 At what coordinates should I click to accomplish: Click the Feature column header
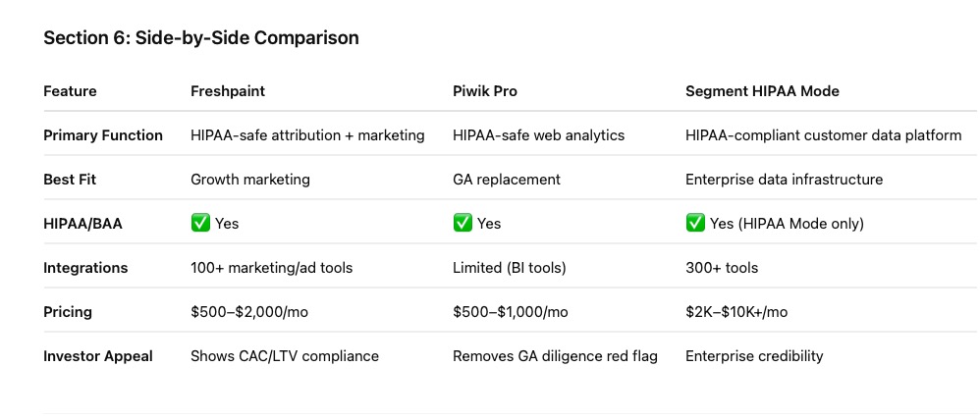tap(71, 91)
